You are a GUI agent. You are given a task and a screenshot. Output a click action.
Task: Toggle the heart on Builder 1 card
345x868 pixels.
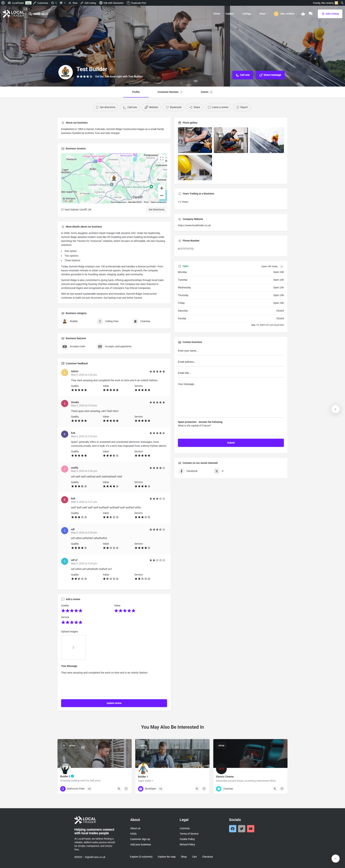pyautogui.click(x=204, y=789)
